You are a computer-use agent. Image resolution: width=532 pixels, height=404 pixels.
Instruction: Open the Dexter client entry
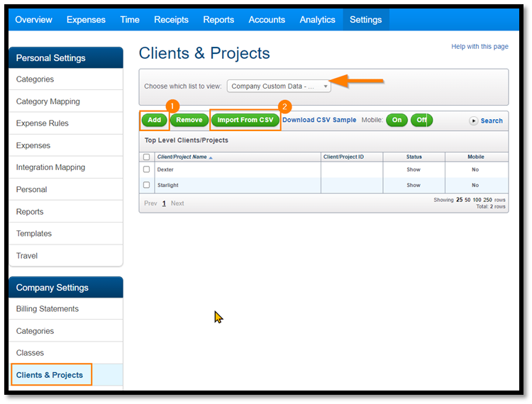(165, 169)
